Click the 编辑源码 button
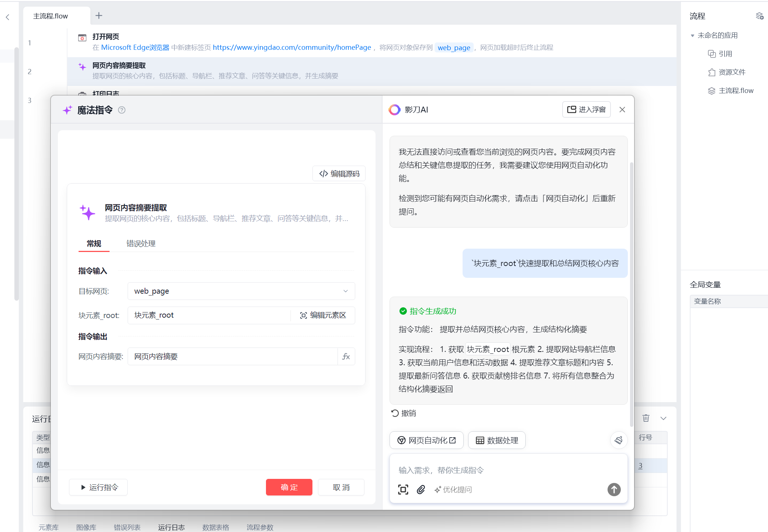Screen dimensions: 768x532 point(339,173)
